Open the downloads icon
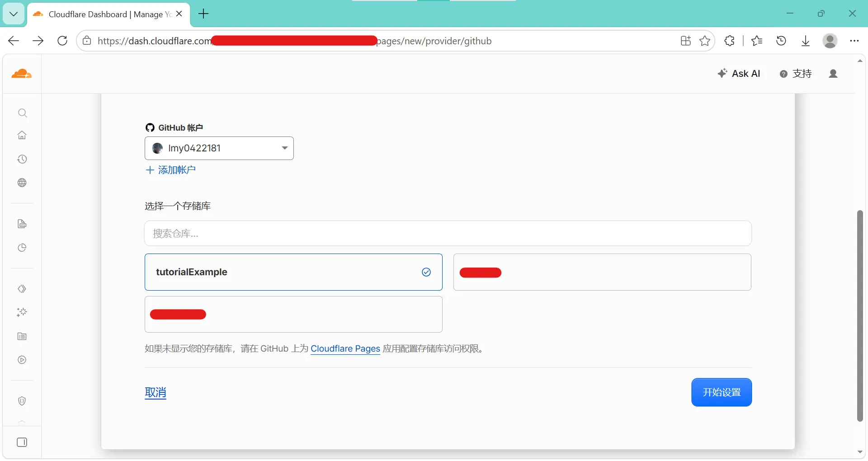 click(x=806, y=41)
